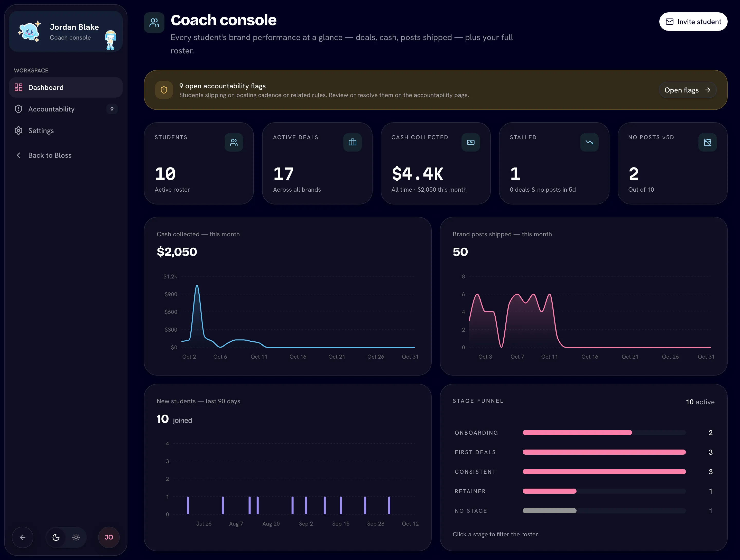This screenshot has height=560, width=740.
Task: Open the Settings page
Action: (x=66, y=130)
